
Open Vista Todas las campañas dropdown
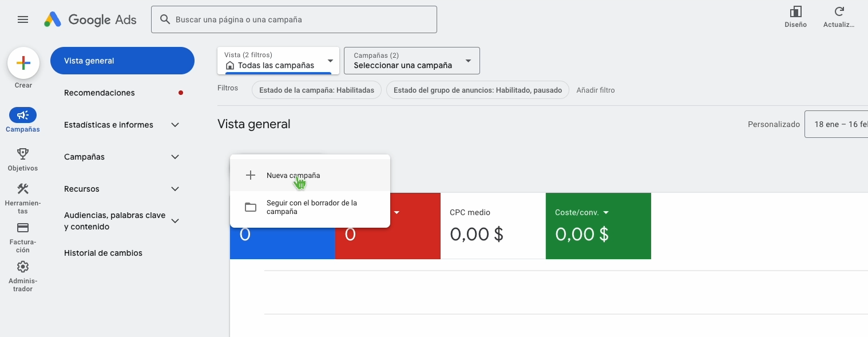(x=278, y=61)
